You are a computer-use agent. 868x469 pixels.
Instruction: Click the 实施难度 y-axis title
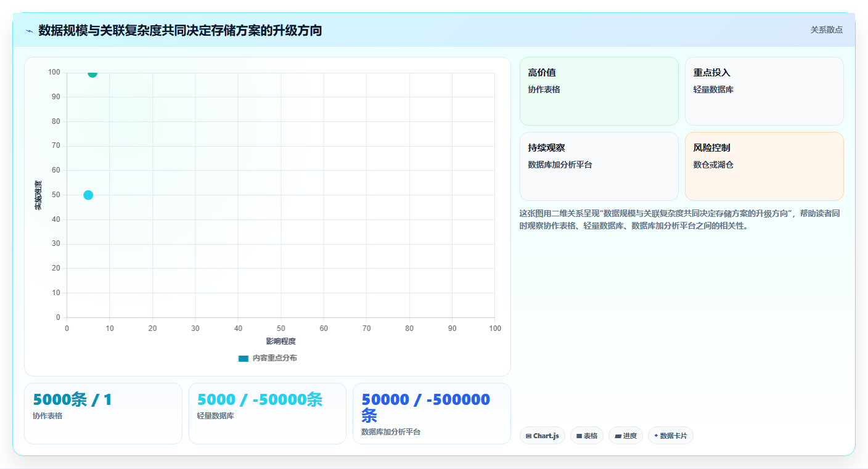pyautogui.click(x=38, y=195)
